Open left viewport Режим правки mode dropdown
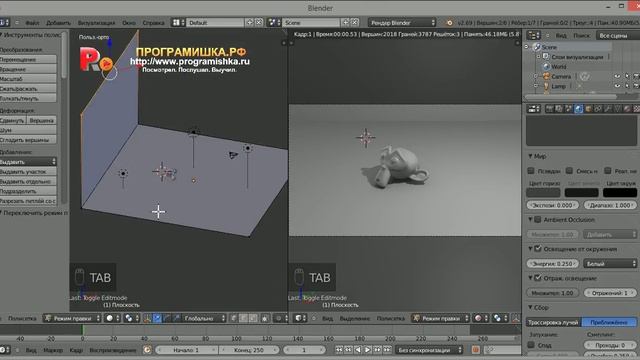 (72, 318)
